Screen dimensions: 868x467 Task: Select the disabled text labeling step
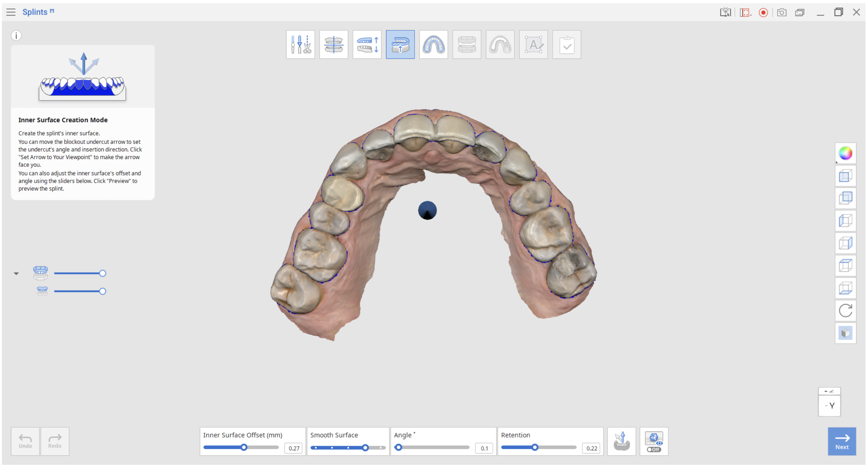click(533, 44)
